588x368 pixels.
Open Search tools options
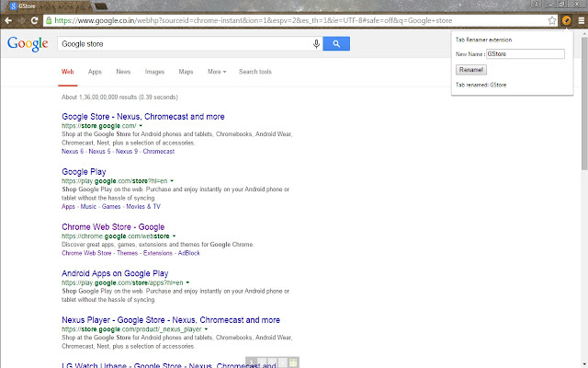tap(255, 72)
